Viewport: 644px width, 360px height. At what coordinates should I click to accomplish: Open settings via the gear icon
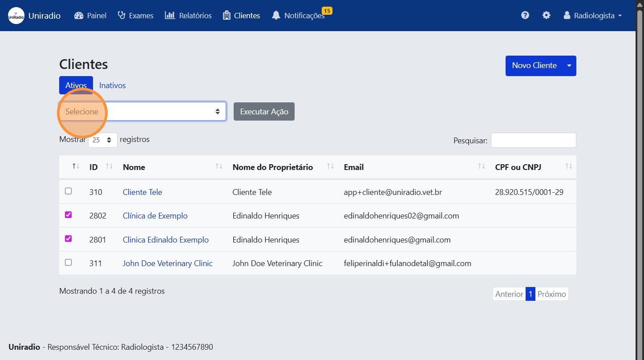point(546,15)
